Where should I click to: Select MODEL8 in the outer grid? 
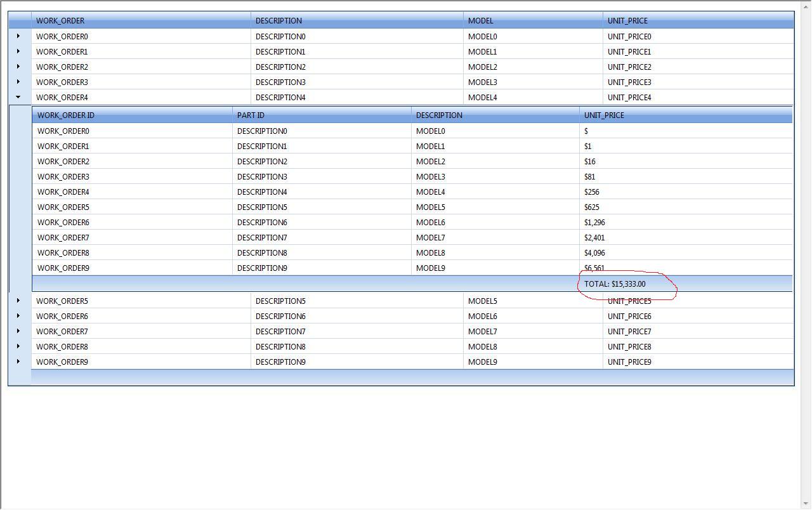pyautogui.click(x=533, y=346)
